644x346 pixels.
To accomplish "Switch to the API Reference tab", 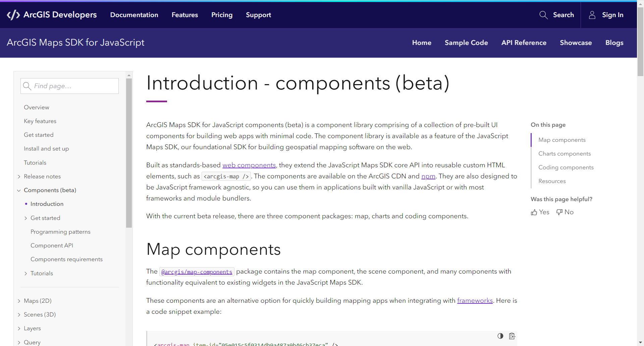I will pyautogui.click(x=524, y=43).
